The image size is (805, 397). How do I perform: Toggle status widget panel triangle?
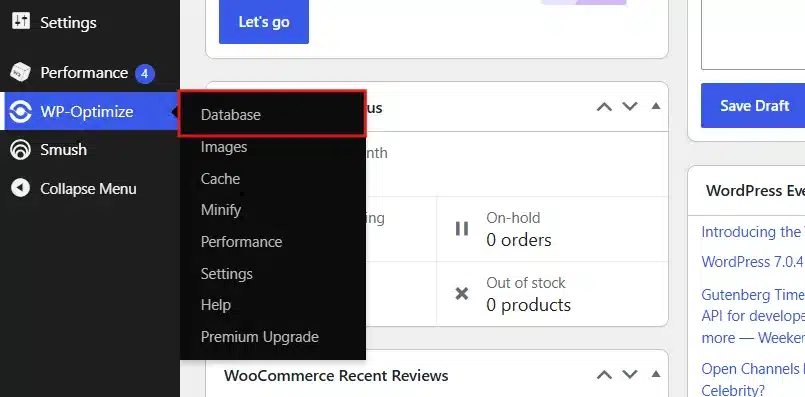click(656, 106)
